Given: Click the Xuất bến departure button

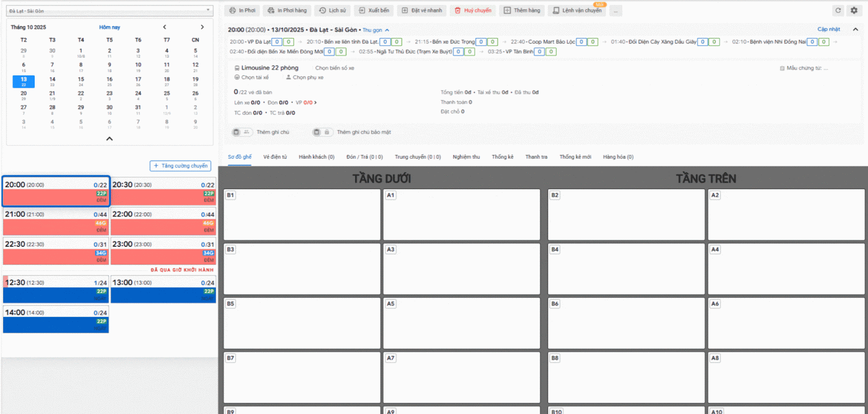Looking at the screenshot, I should pos(374,10).
